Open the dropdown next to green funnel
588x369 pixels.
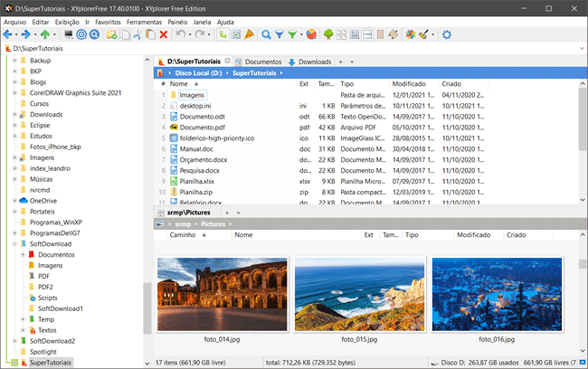click(x=301, y=35)
